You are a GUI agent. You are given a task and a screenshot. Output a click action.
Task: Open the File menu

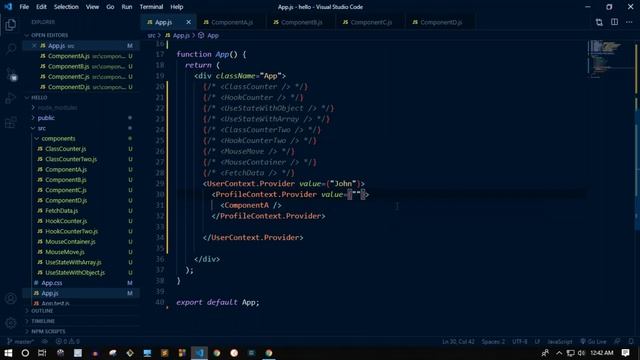24,7
